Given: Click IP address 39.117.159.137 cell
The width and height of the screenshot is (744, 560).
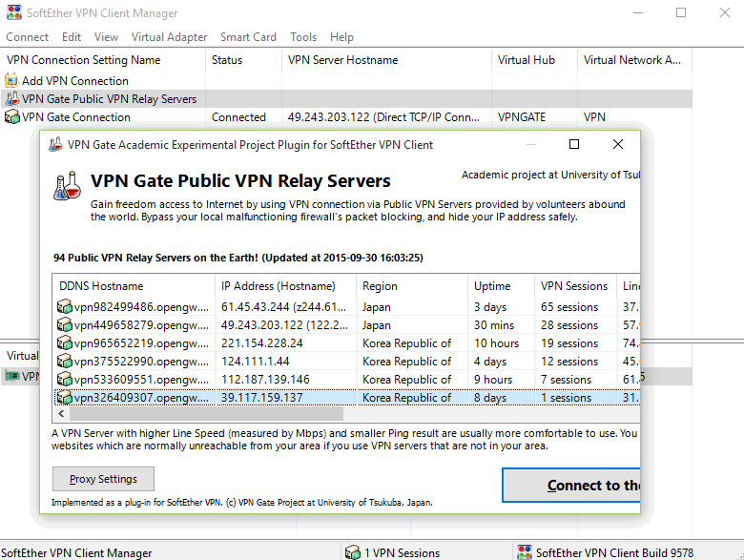Looking at the screenshot, I should pos(262,398).
